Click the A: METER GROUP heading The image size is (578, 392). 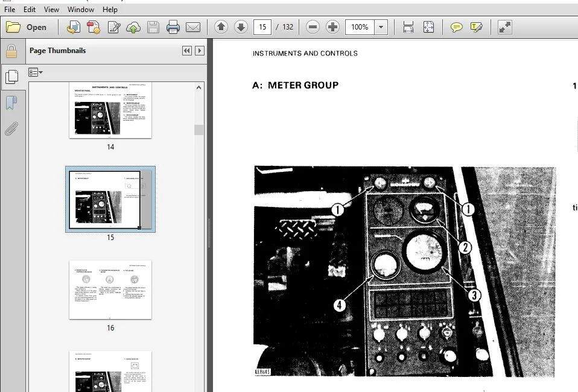pyautogui.click(x=295, y=85)
